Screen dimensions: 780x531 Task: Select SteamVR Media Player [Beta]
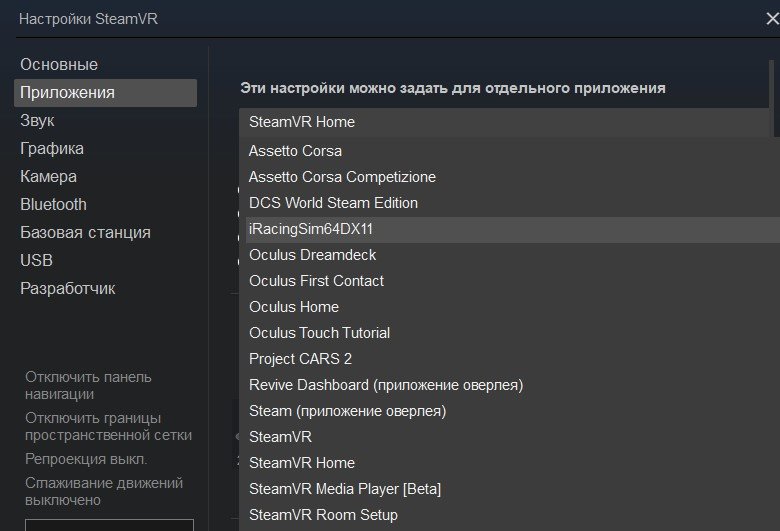344,489
